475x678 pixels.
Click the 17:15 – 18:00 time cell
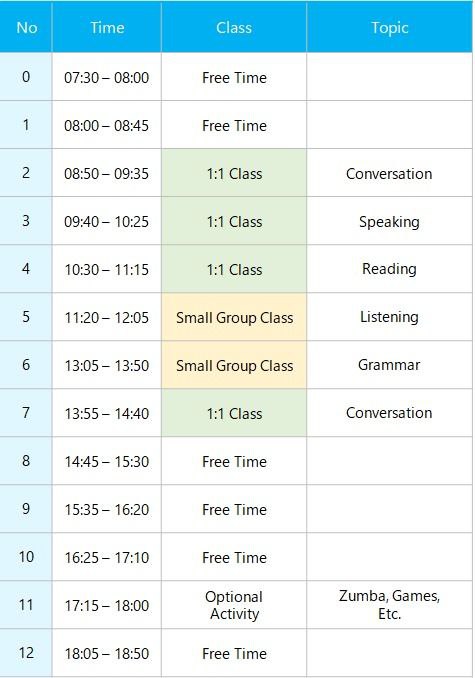pyautogui.click(x=107, y=605)
